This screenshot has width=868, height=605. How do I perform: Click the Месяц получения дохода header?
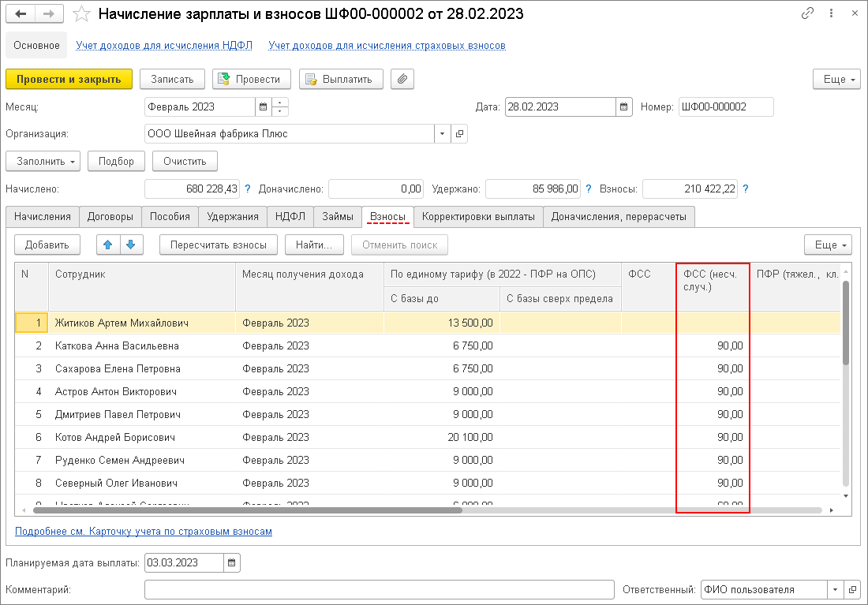point(309,286)
